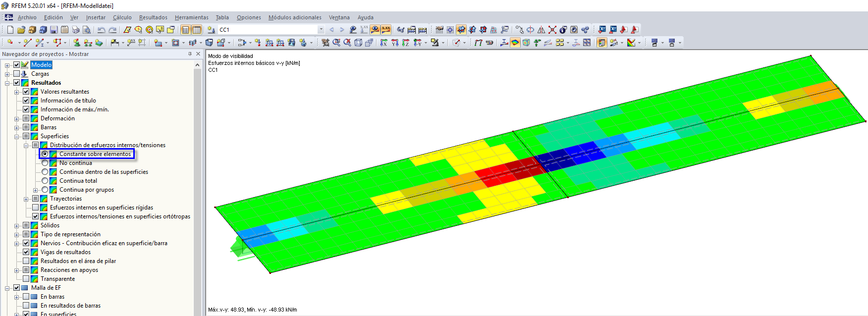Redo the last undone action
The image size is (868, 316).
click(x=113, y=30)
